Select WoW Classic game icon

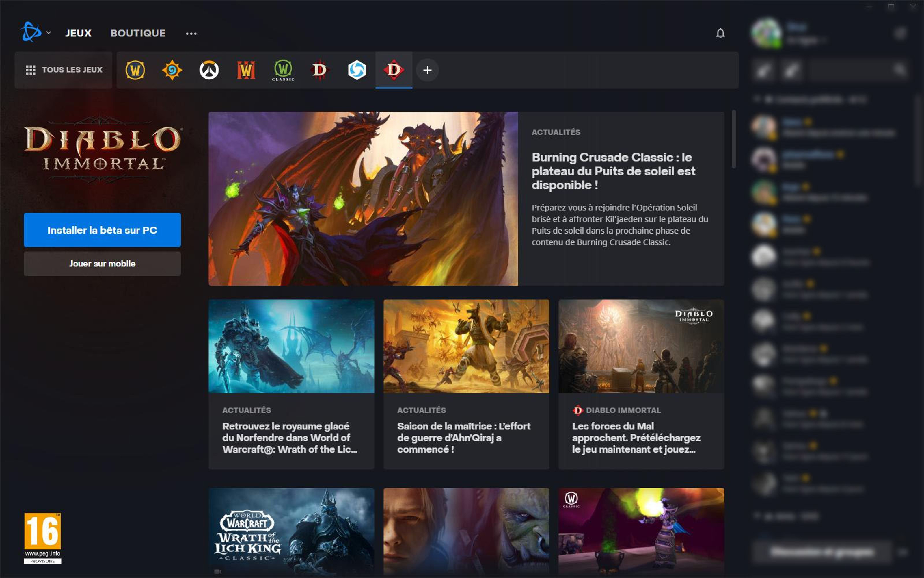[x=283, y=70]
